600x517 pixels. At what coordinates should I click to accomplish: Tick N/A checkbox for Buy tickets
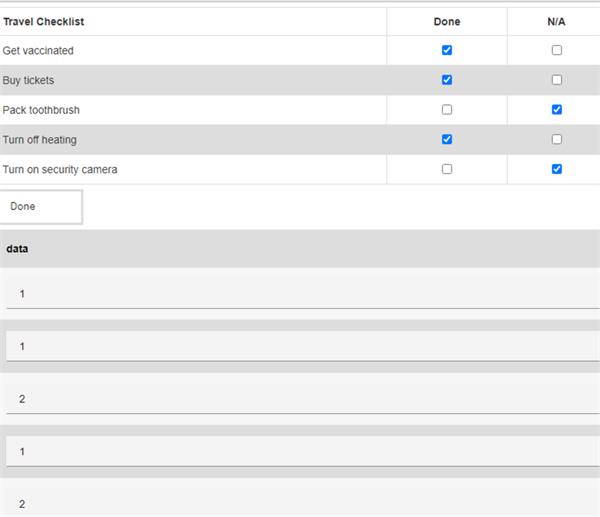click(x=556, y=80)
